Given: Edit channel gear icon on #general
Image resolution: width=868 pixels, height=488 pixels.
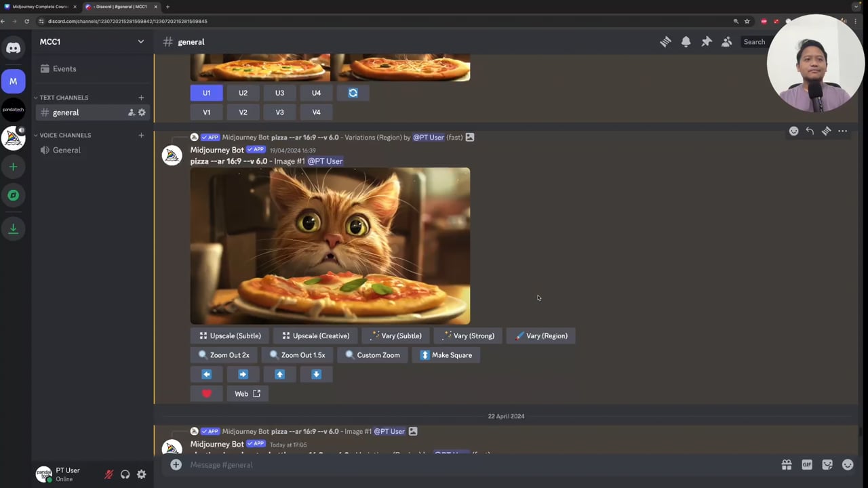Looking at the screenshot, I should (142, 113).
